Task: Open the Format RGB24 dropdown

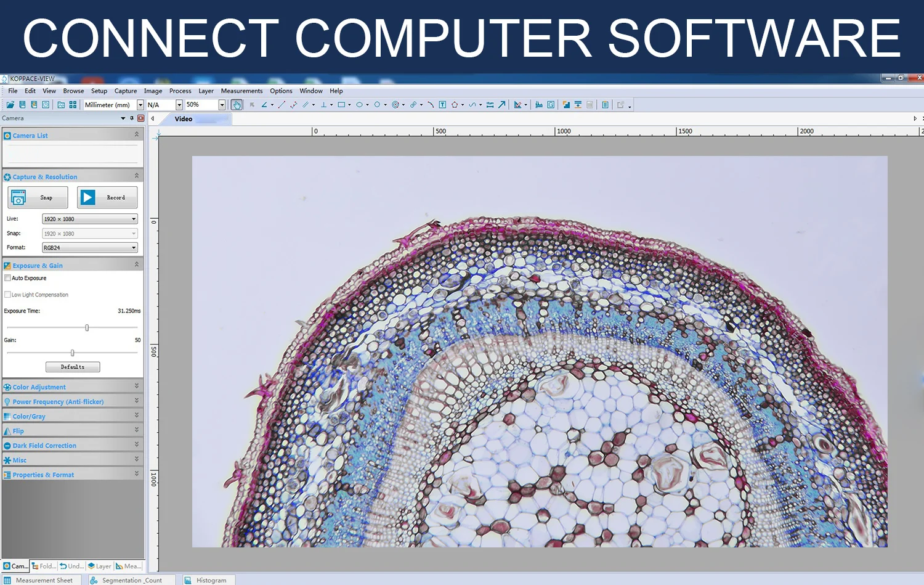Action: [90, 248]
